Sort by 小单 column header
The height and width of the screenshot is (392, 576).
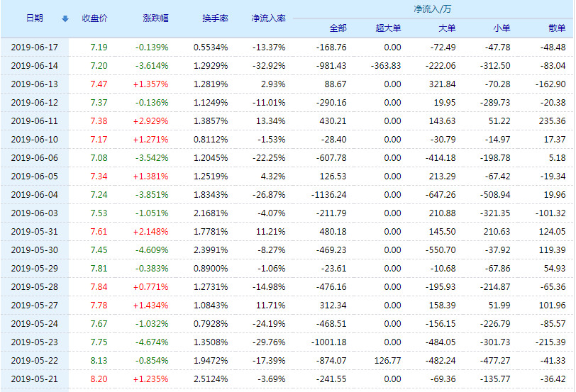coord(502,28)
